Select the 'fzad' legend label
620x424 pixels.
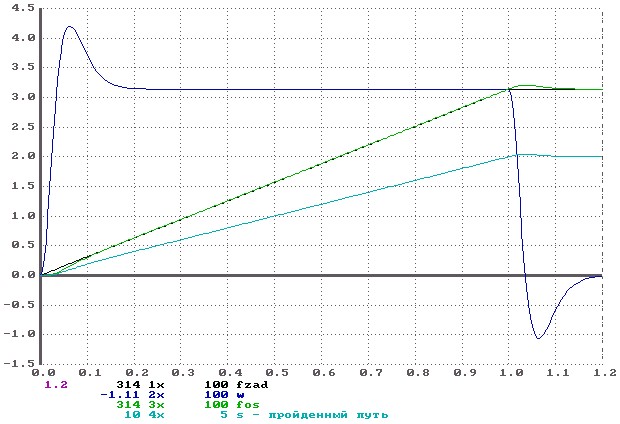(x=252, y=384)
